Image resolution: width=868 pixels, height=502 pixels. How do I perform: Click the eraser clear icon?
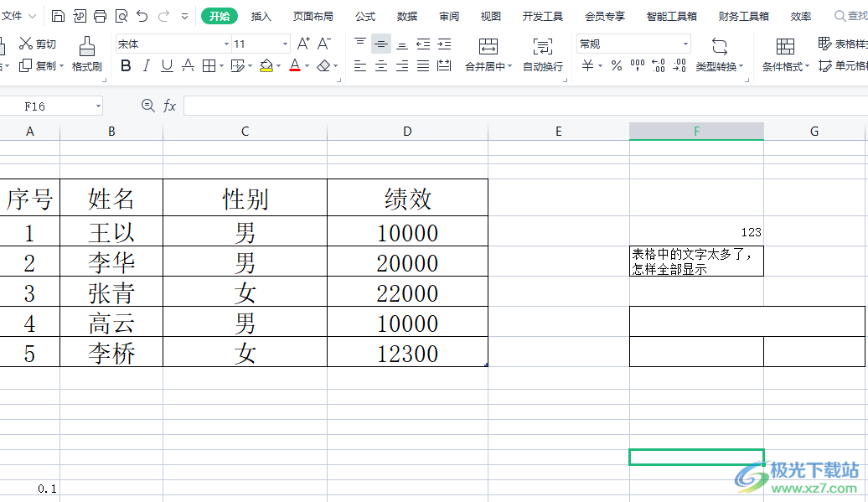pos(324,66)
